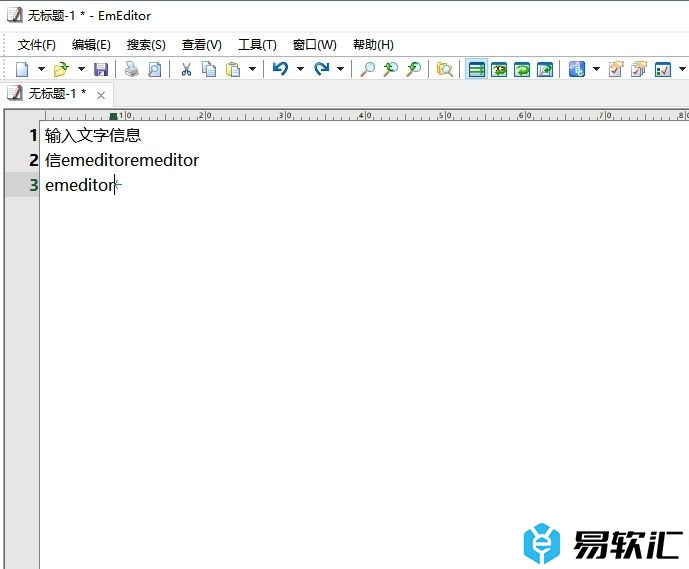
Task: Cut selection with the scissors icon
Action: (x=186, y=69)
